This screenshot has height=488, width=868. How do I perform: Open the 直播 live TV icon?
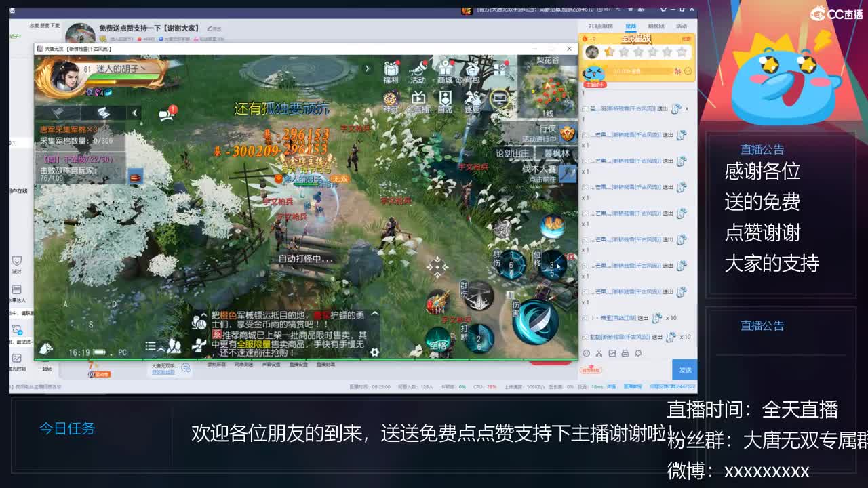(418, 102)
